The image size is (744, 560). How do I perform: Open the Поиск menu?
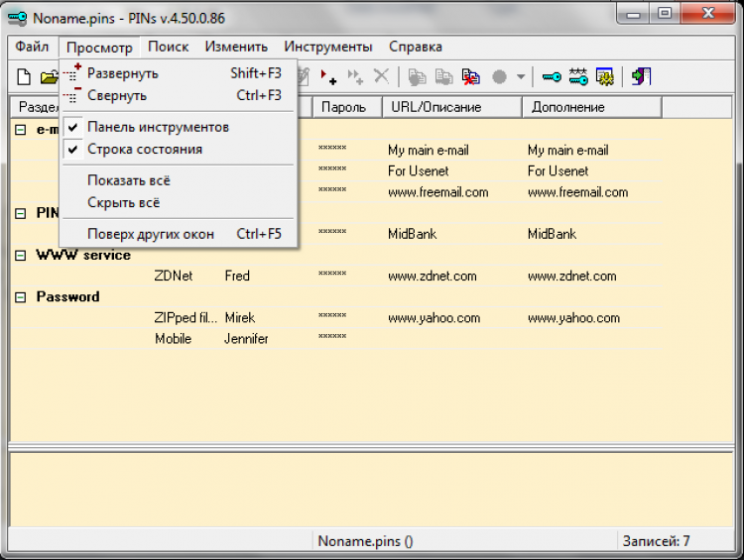[x=168, y=47]
